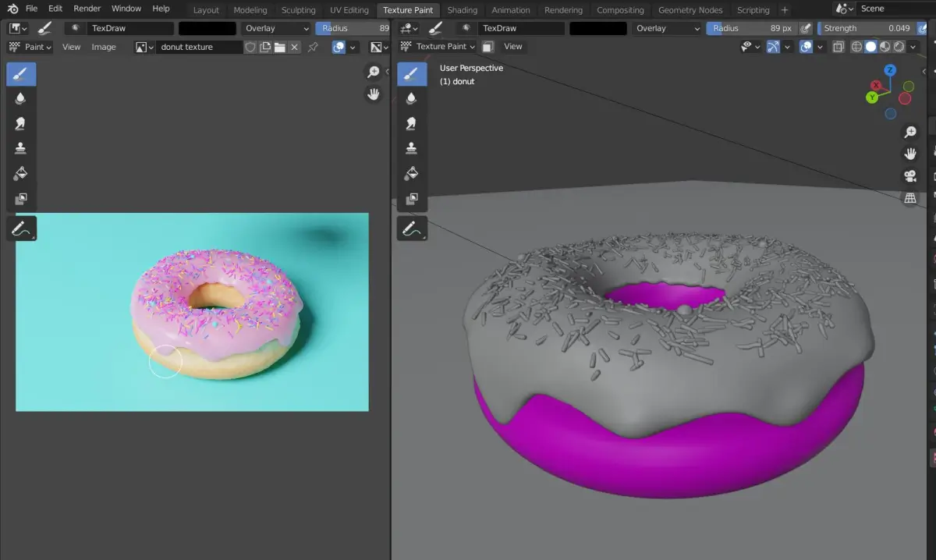Select the Smear tool in the 3D viewport toolbar

pos(412,122)
